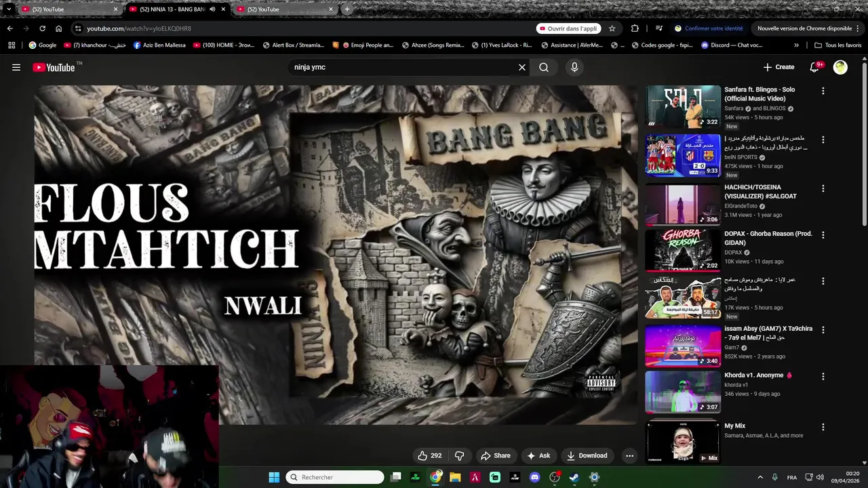Image resolution: width=868 pixels, height=488 pixels.
Task: Open DOPAX Ghorba Reason thumbnail
Action: coord(683,250)
